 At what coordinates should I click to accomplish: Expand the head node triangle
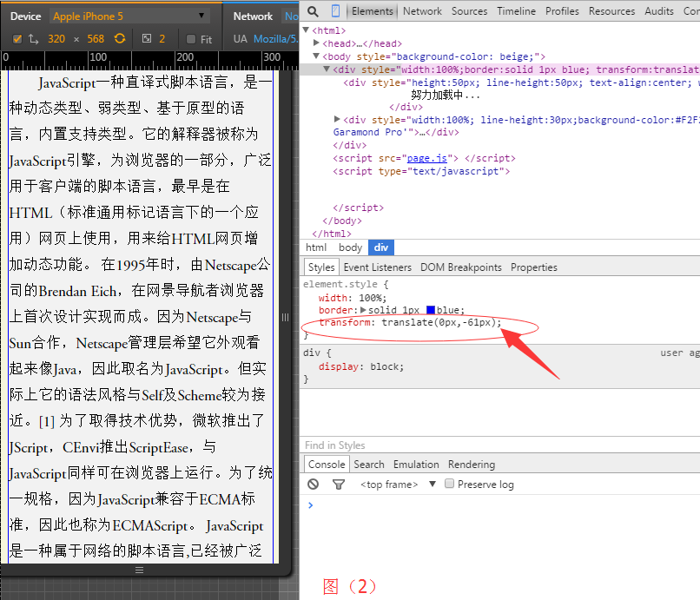coord(316,43)
